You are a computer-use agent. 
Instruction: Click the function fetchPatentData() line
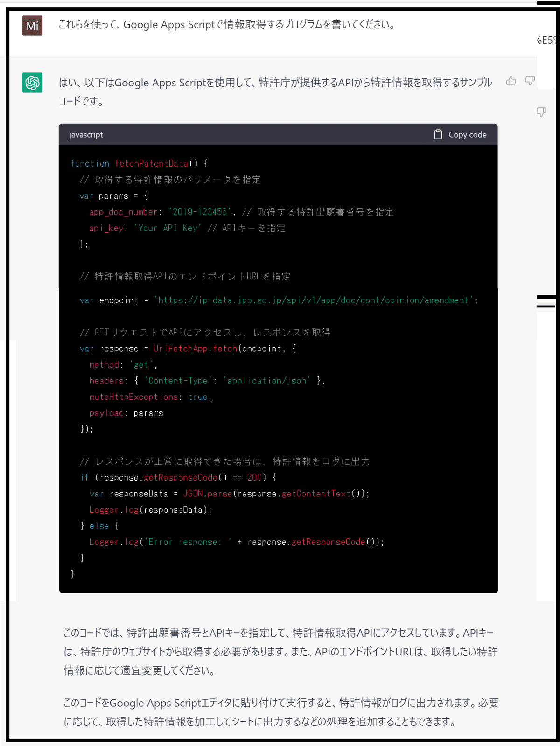point(139,163)
